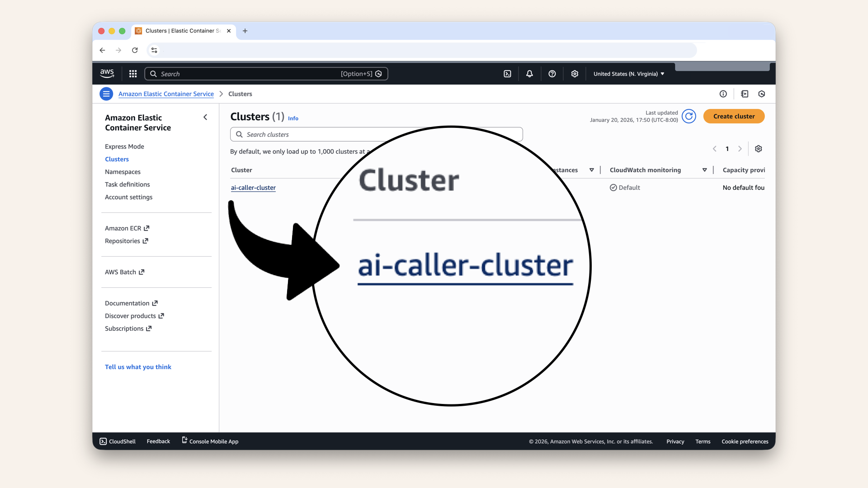Open the page info panel icon
This screenshot has height=488, width=868.
coord(723,94)
